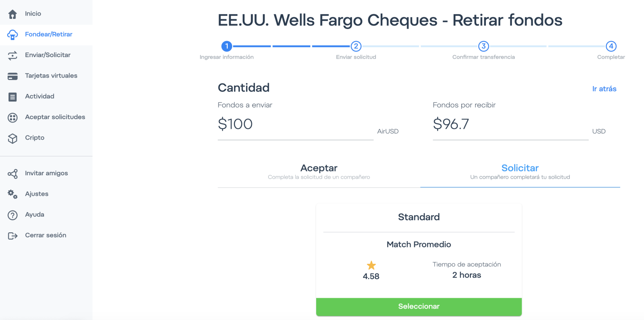This screenshot has width=644, height=320.
Task: Switch to the Aceptar tab
Action: click(319, 172)
